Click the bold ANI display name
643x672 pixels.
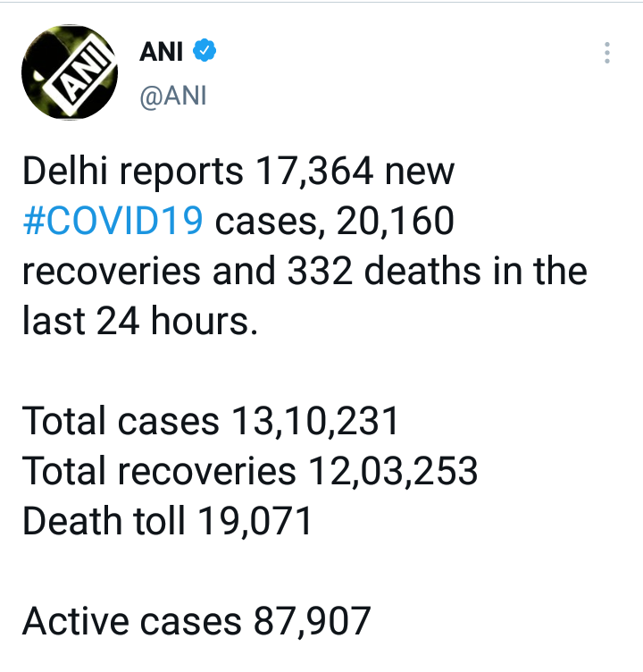[x=161, y=53]
